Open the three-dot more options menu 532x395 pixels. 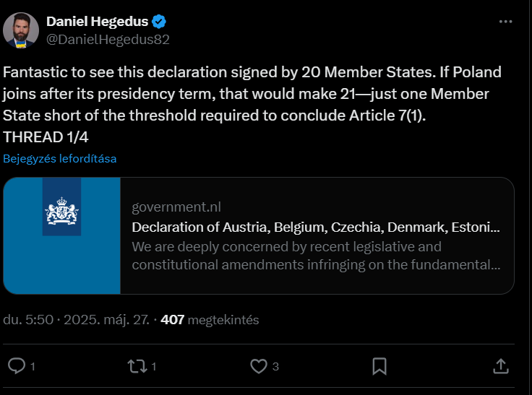pyautogui.click(x=505, y=22)
